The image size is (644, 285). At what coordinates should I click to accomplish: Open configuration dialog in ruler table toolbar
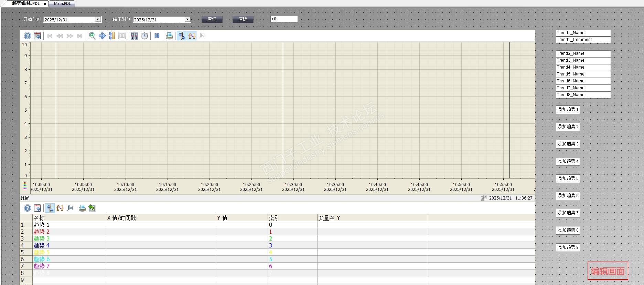pos(37,208)
